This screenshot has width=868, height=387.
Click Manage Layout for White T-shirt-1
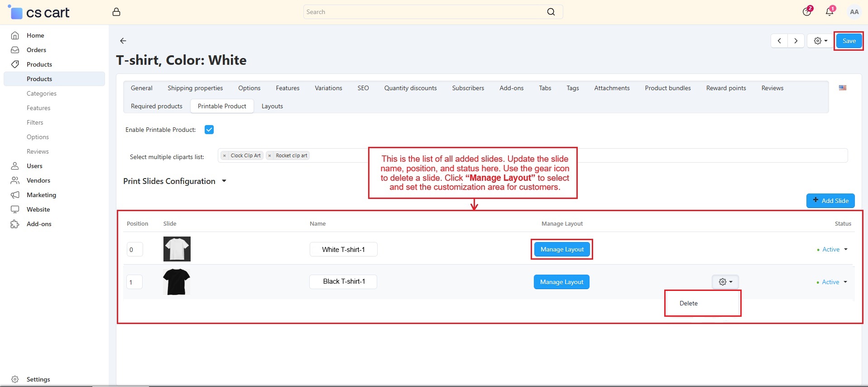click(562, 249)
